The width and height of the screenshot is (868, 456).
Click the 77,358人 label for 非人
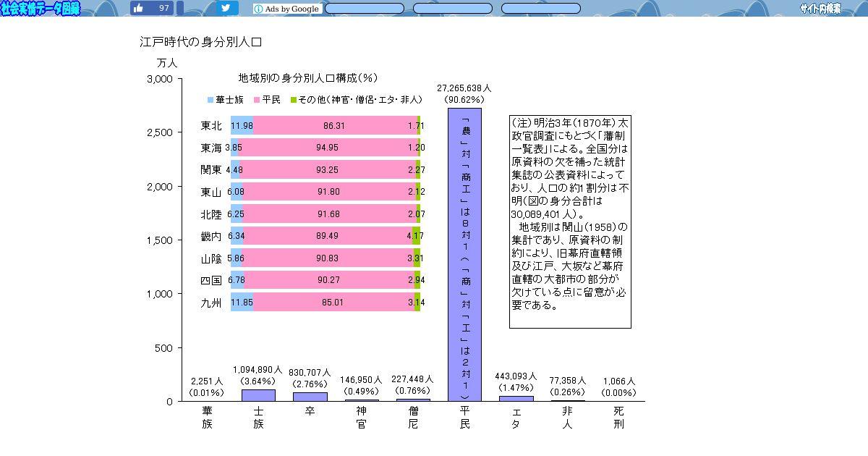(x=568, y=381)
